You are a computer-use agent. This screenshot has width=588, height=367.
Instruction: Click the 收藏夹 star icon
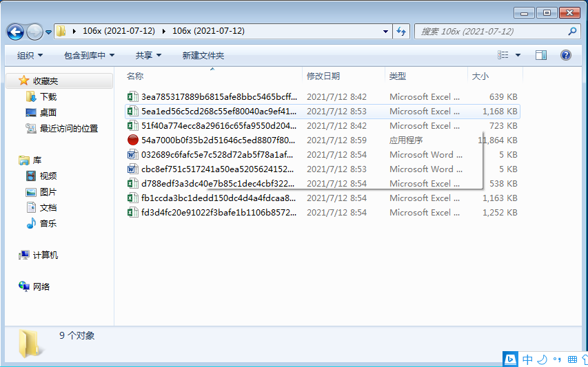23,81
